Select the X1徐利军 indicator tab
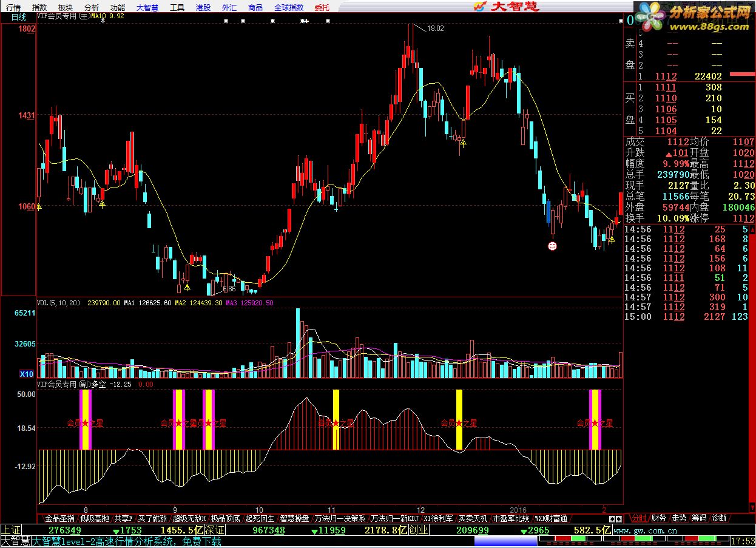 tap(438, 518)
